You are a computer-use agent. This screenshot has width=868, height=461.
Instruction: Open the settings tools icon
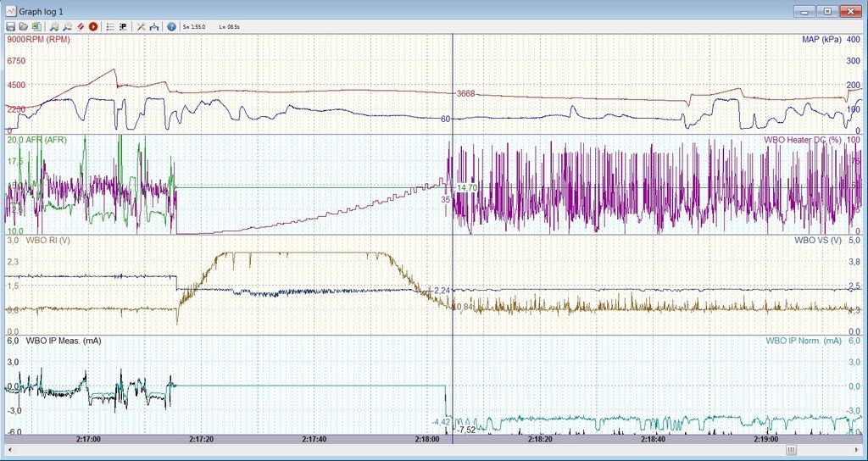click(141, 27)
